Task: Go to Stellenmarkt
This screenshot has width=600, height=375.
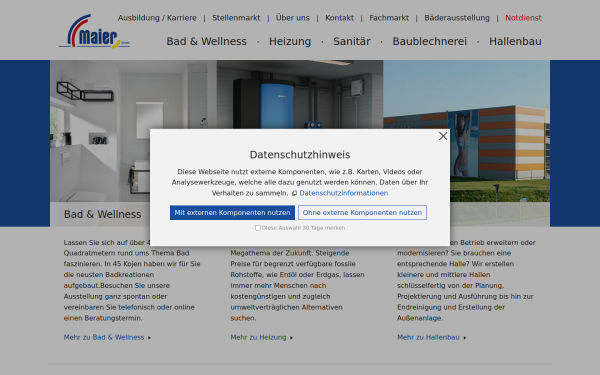Action: point(236,18)
